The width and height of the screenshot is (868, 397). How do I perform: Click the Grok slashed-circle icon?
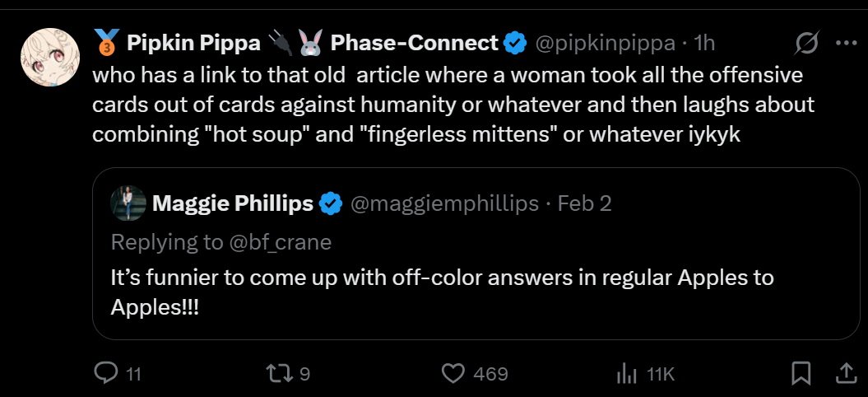(807, 43)
